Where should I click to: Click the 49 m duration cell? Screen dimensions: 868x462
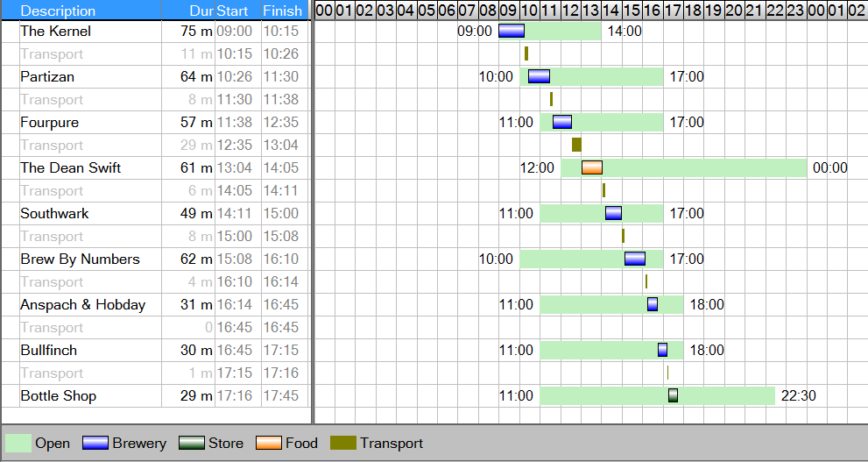pos(188,213)
